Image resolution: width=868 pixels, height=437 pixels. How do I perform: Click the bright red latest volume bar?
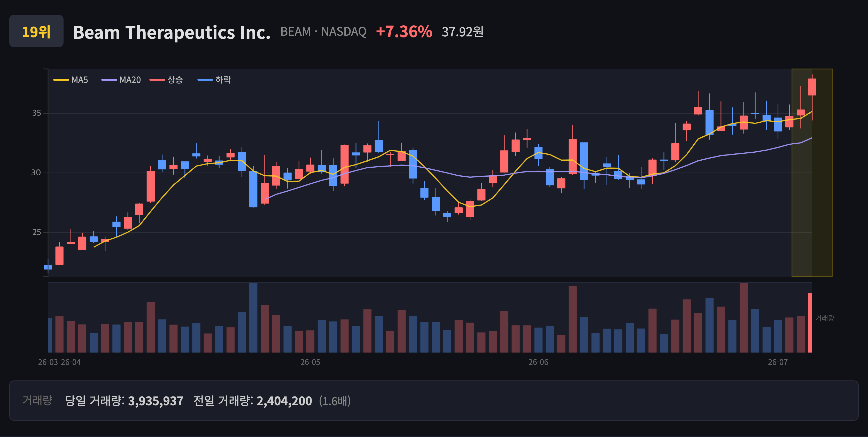tap(810, 322)
